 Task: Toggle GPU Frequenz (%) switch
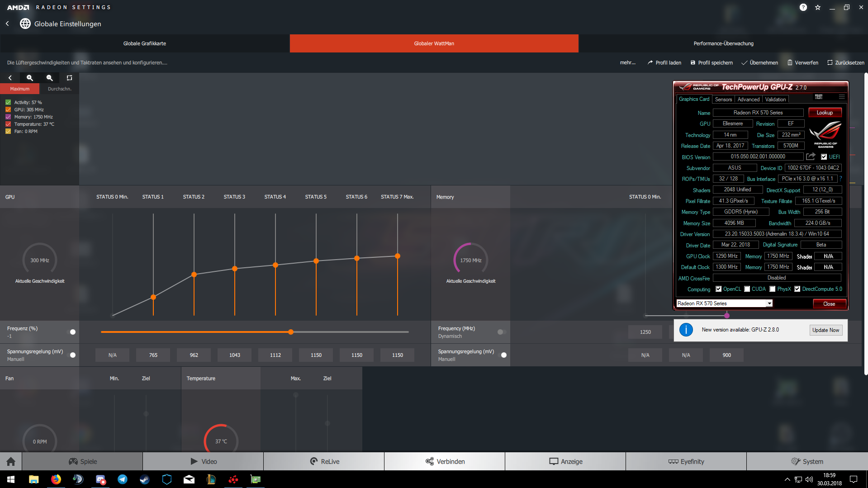[x=71, y=332]
